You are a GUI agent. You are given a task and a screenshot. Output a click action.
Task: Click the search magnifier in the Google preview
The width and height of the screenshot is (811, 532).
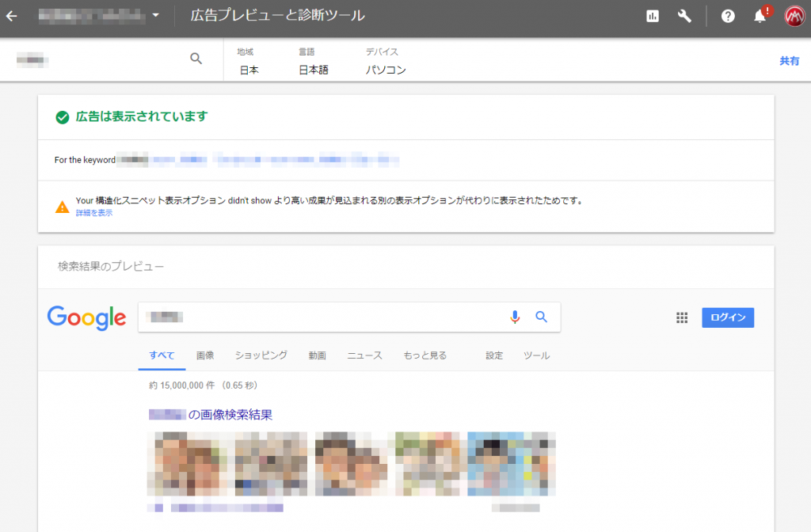(x=542, y=317)
